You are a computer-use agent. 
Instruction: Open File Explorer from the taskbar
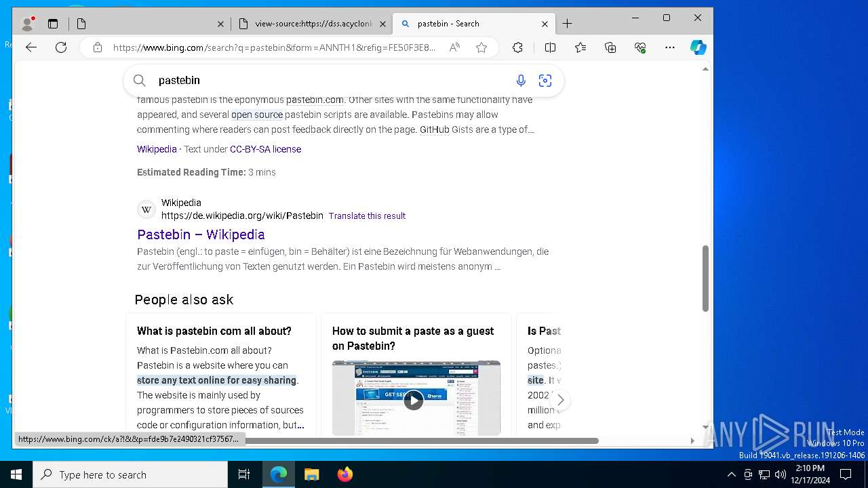(x=311, y=474)
